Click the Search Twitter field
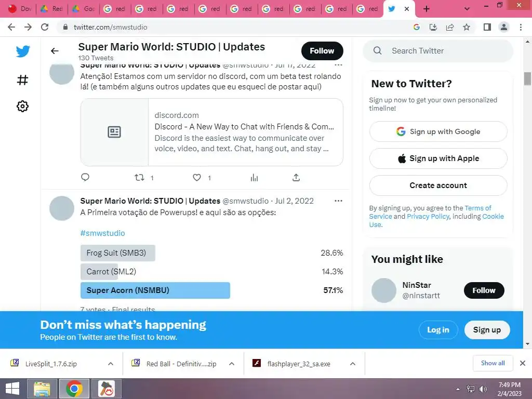532x399 pixels. click(438, 51)
